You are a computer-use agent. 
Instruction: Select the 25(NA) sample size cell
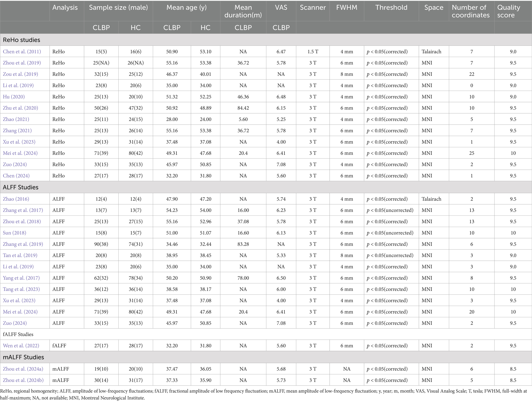point(101,63)
